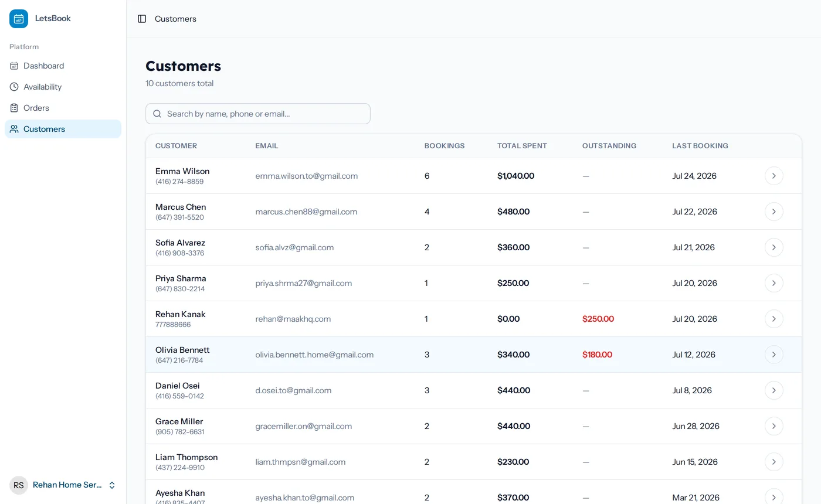Open Ayesha Khan's details arrow
This screenshot has width=821, height=504.
coord(774,497)
